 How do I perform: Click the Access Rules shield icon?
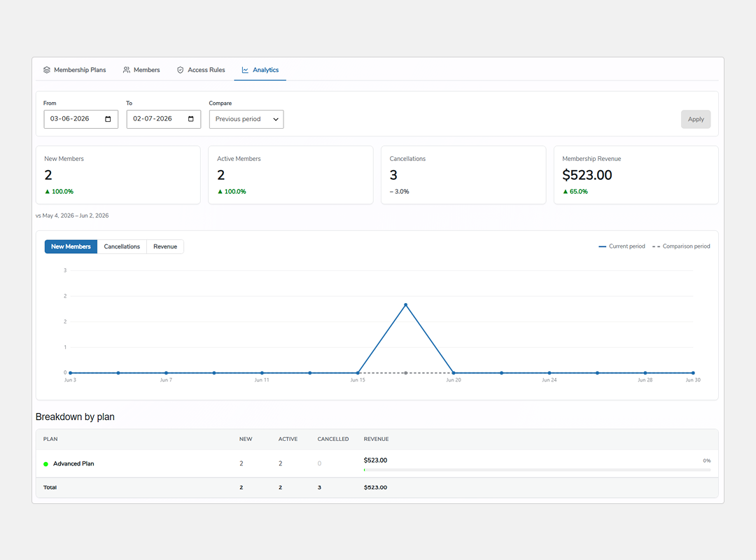[181, 70]
